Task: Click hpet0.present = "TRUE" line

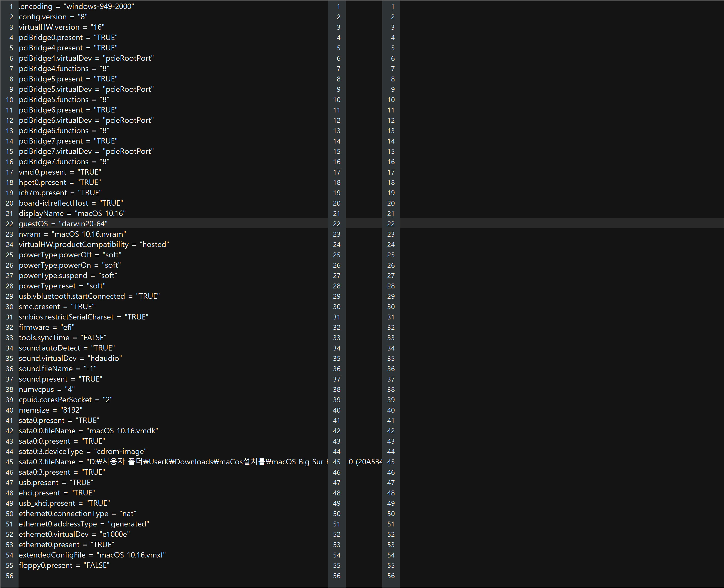Action: 60,182
